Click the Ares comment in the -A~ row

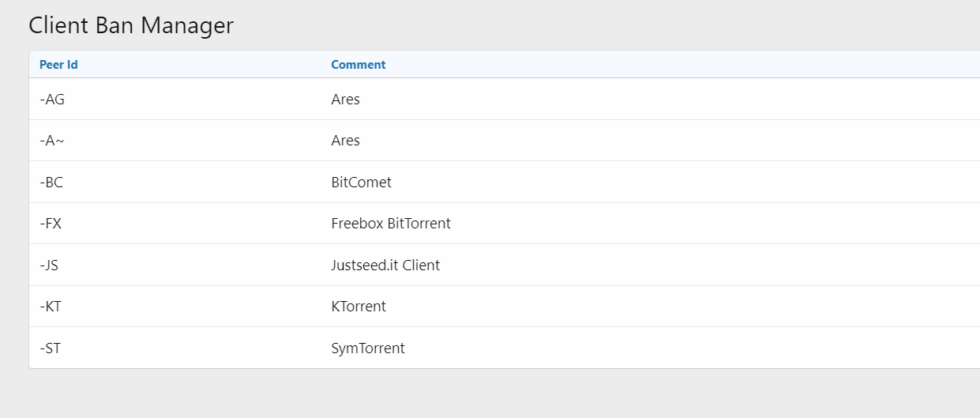[345, 141]
